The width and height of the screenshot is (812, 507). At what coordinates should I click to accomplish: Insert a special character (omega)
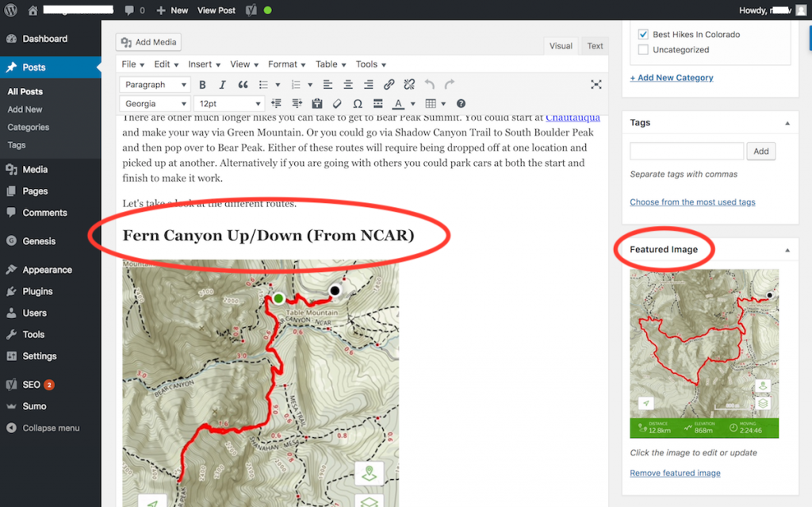pos(358,104)
